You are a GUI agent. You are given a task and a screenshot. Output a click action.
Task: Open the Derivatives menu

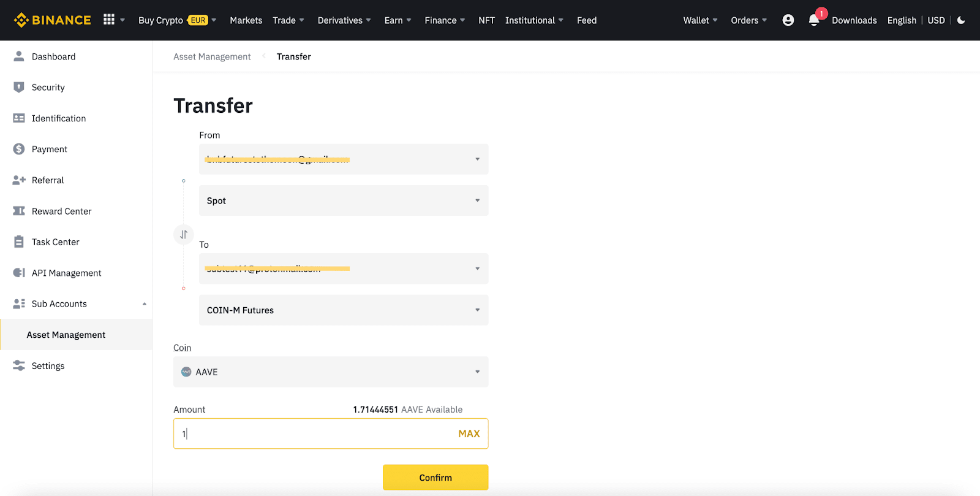344,20
